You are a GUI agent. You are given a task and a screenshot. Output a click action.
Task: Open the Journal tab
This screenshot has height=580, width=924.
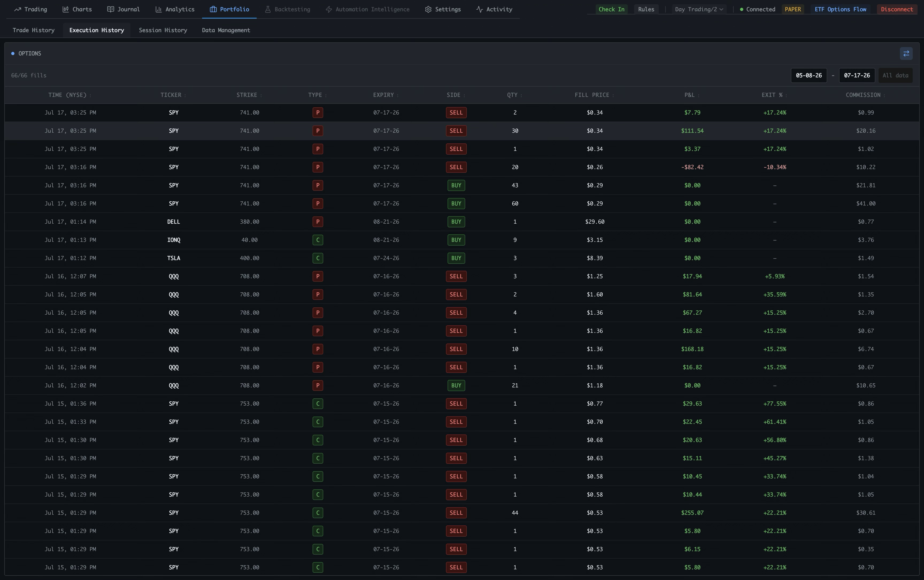click(124, 9)
